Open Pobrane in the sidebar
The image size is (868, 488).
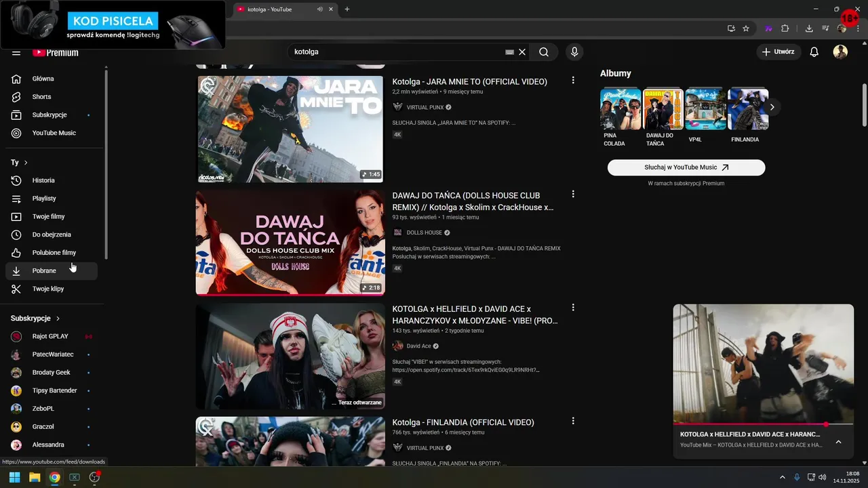(52, 270)
